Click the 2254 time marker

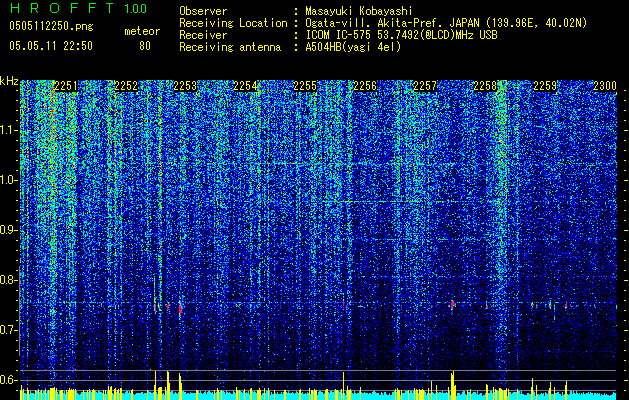click(245, 86)
